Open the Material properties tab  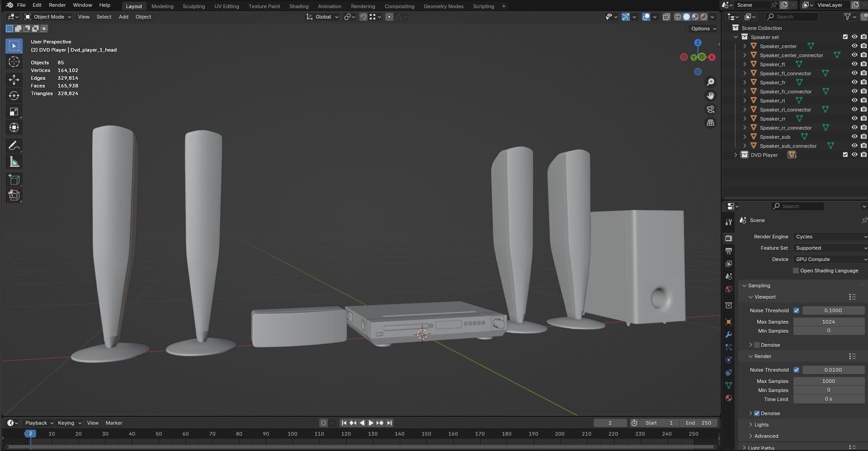point(729,398)
